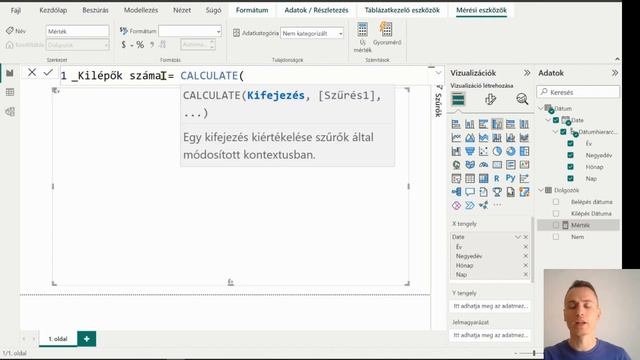Open the analytics magnifier tab
The height and width of the screenshot is (360, 640).
tap(522, 99)
